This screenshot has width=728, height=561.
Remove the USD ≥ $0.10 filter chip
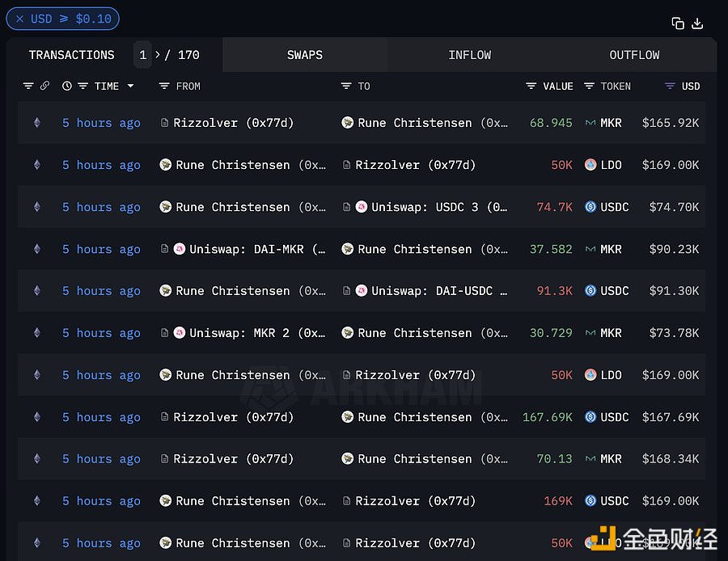(x=19, y=19)
